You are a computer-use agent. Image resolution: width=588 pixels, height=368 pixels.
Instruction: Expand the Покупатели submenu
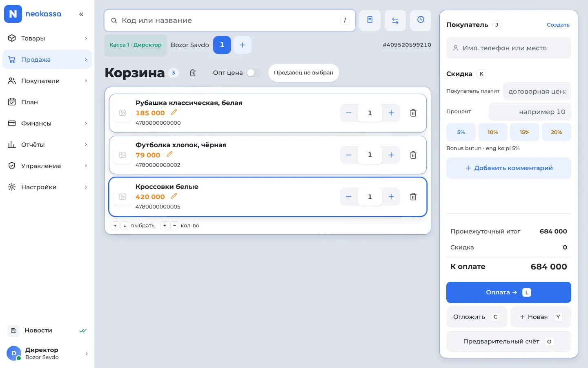[47, 81]
